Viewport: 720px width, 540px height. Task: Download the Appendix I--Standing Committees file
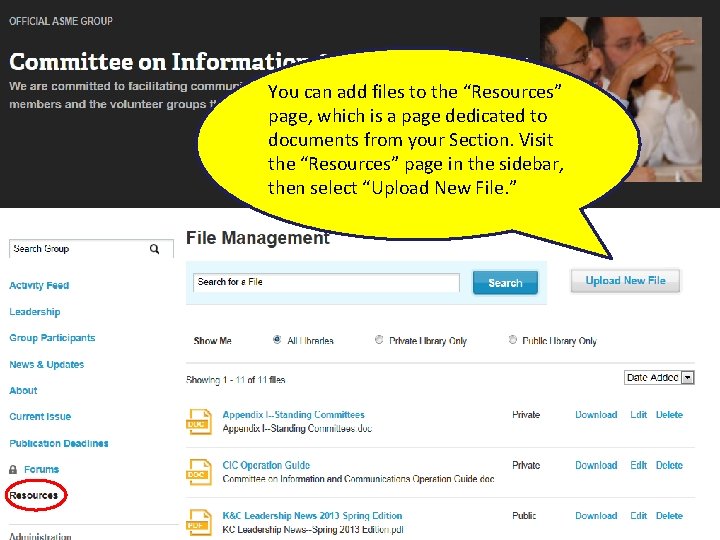pyautogui.click(x=596, y=415)
